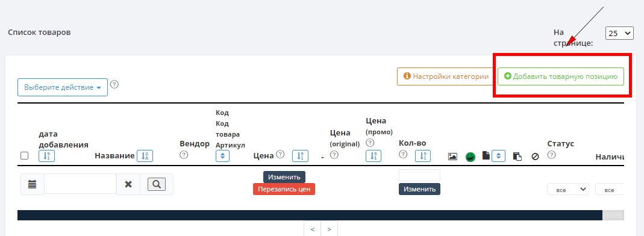The width and height of the screenshot is (644, 236).
Task: Run search with magnifier icon
Action: (157, 184)
